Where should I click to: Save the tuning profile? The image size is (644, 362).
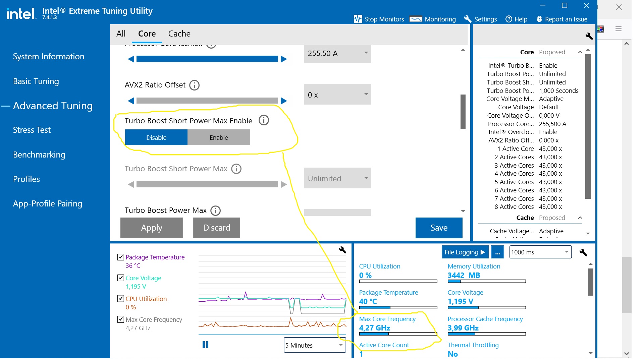pyautogui.click(x=439, y=228)
